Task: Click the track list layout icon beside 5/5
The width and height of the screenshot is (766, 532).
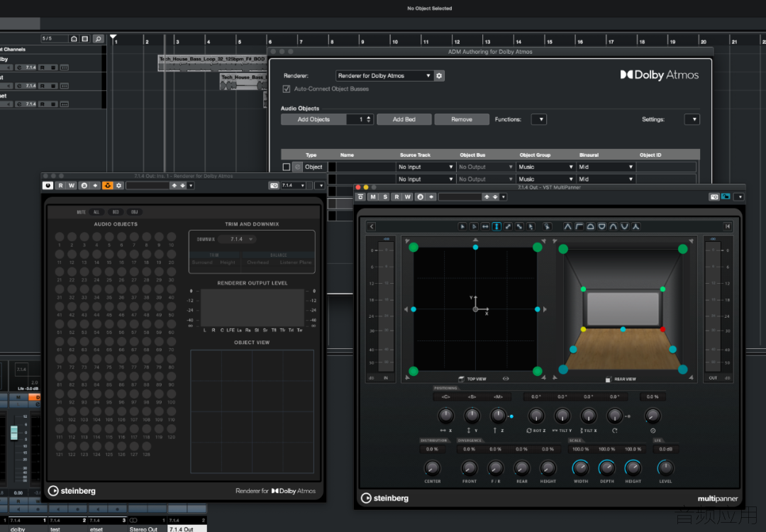Action: click(x=85, y=38)
